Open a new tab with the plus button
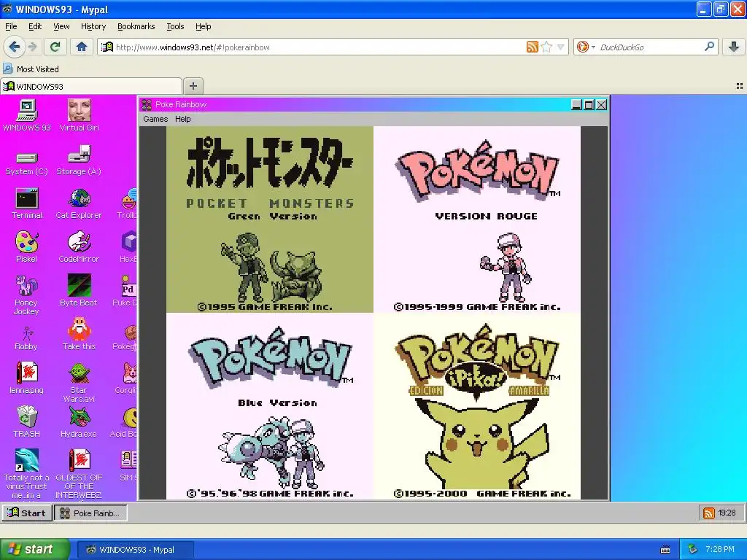 coord(193,86)
